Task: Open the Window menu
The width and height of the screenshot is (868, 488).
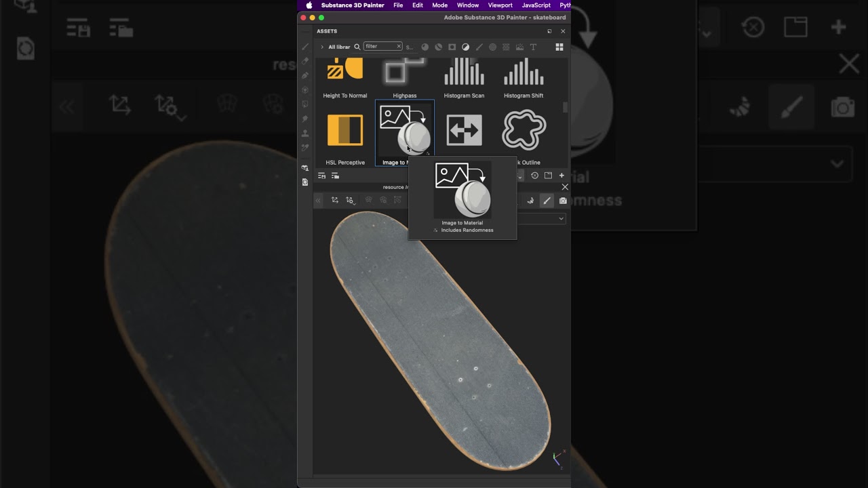Action: click(468, 5)
